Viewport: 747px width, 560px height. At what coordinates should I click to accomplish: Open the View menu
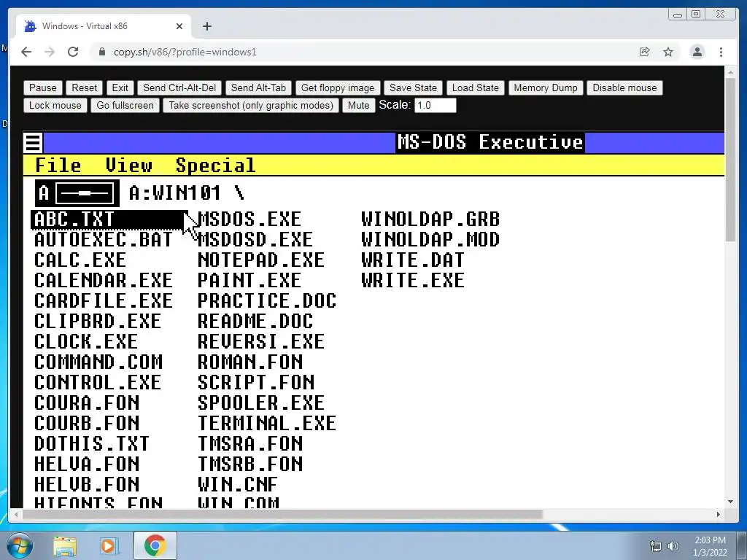pyautogui.click(x=128, y=166)
